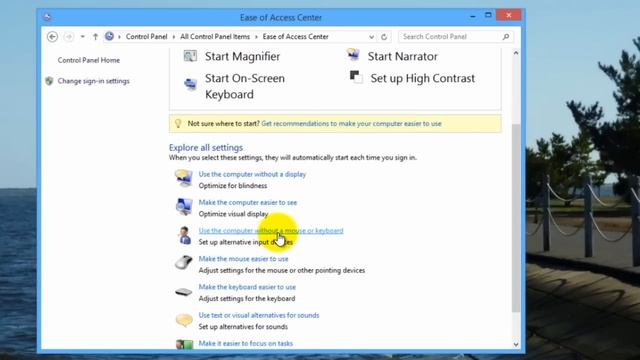
Task: Expand the address bar history dropdown
Action: click(x=371, y=37)
